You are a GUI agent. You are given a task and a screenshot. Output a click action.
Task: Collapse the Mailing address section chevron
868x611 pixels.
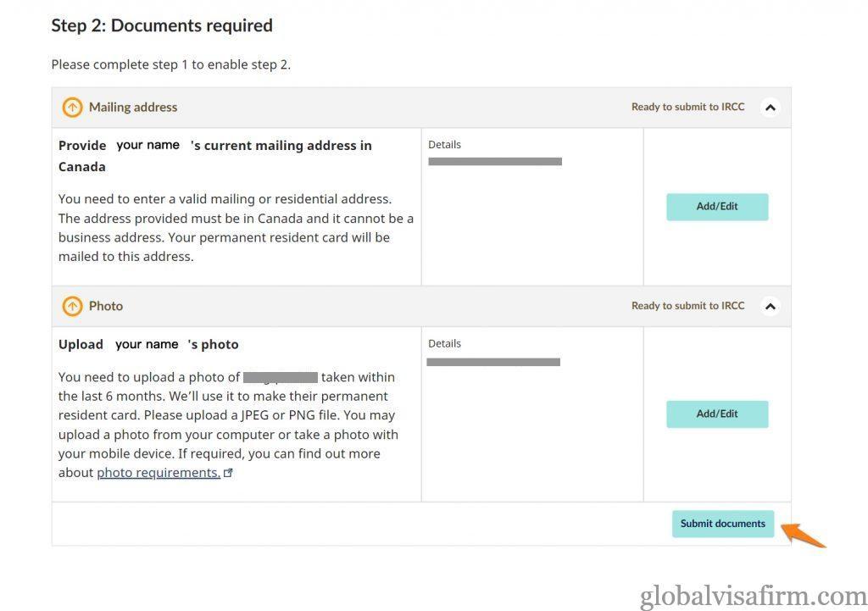click(770, 108)
